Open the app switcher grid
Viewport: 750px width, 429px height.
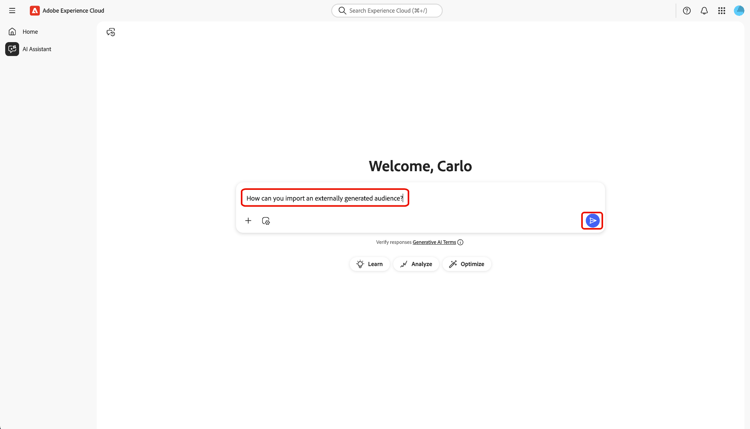point(721,11)
